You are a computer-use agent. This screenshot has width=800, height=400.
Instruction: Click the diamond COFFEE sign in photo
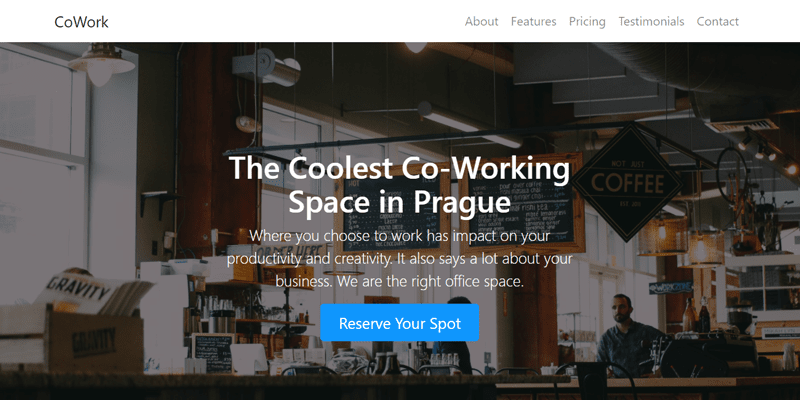coord(628,182)
